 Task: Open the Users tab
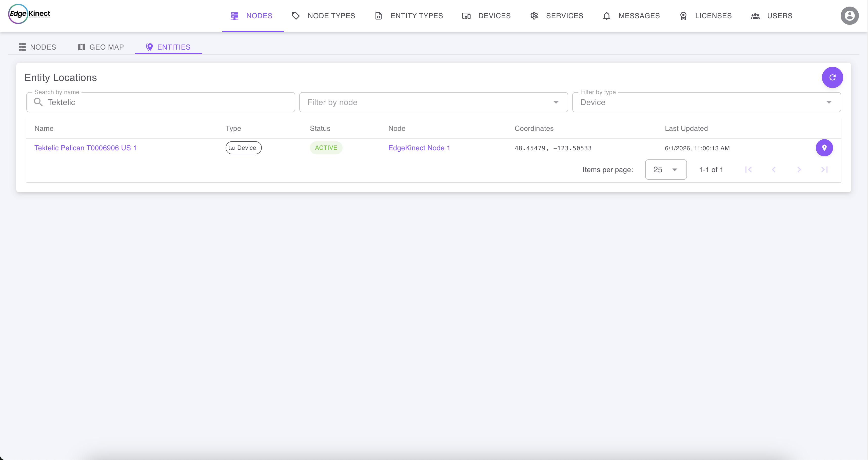[772, 16]
